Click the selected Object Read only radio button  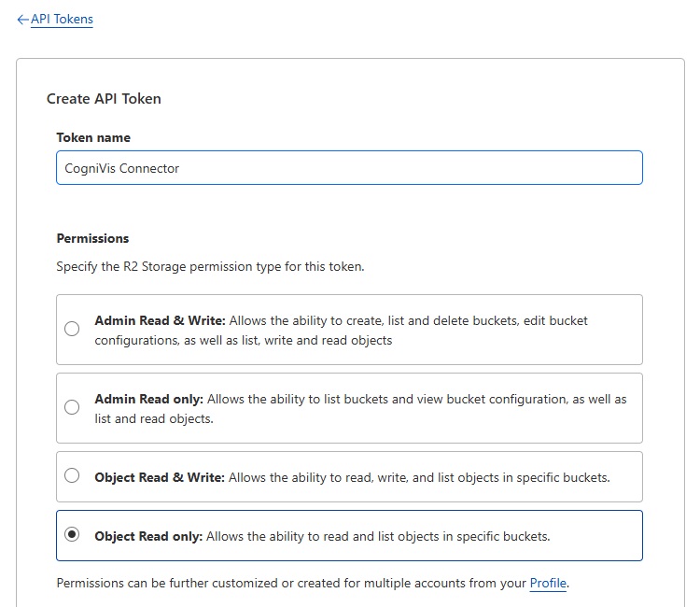72,535
